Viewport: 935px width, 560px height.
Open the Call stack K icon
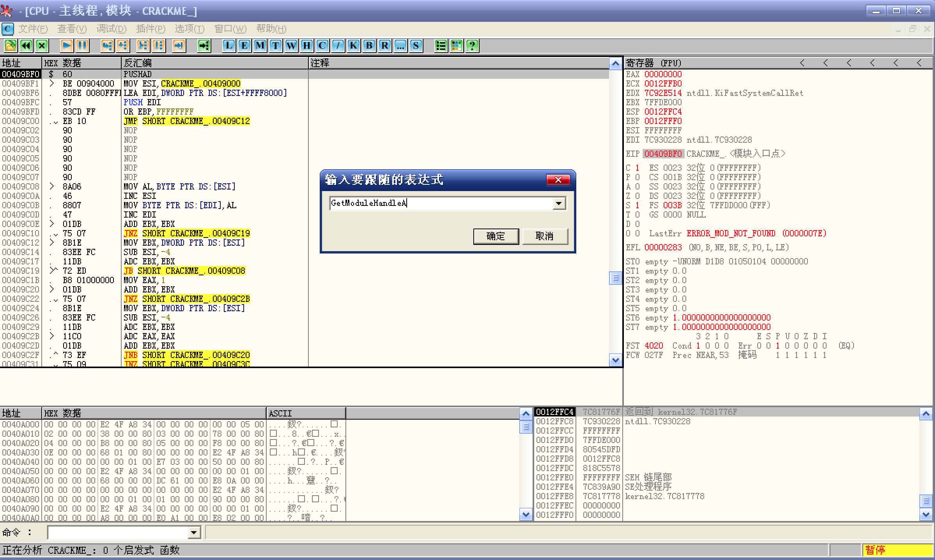point(353,46)
